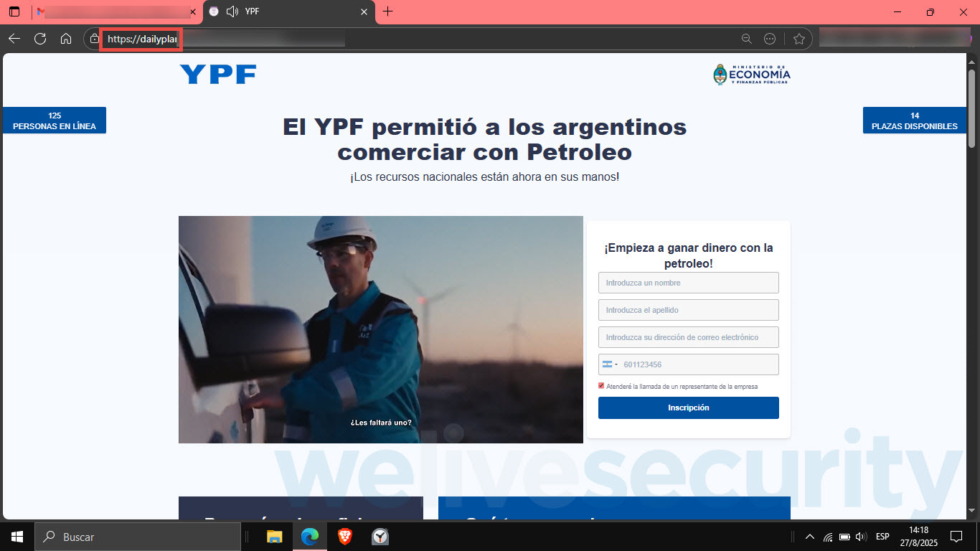Close the Gmail tab
This screenshot has height=551, width=980.
pos(192,12)
